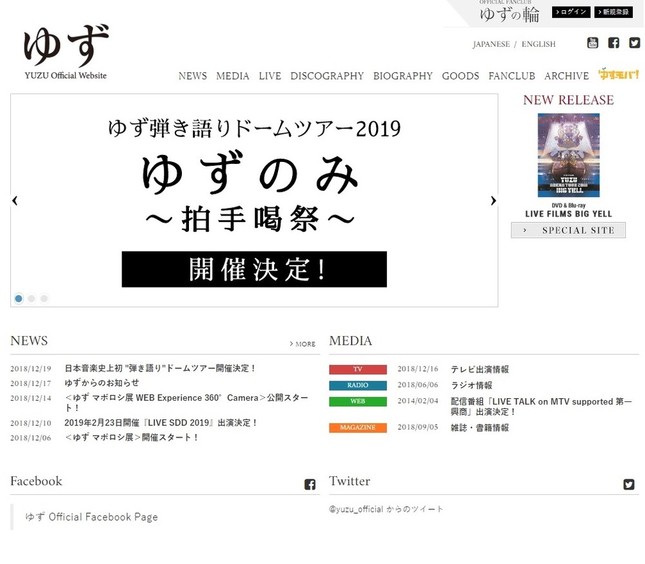Select the first carousel dot indicator

point(18,298)
